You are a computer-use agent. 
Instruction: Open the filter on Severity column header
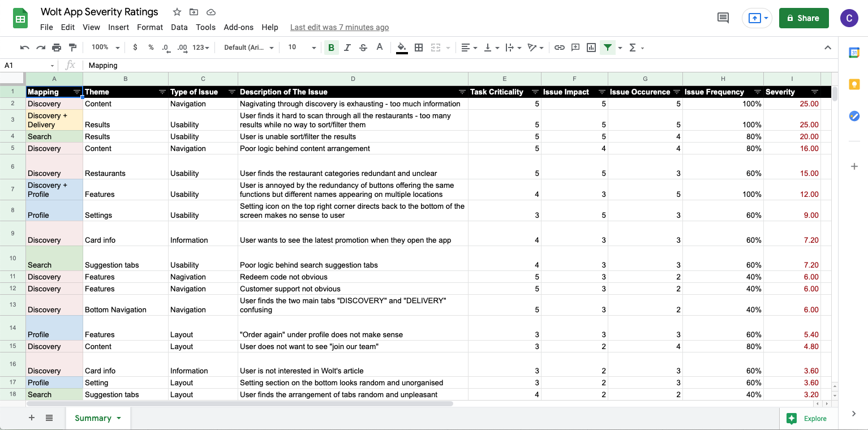[x=815, y=92]
